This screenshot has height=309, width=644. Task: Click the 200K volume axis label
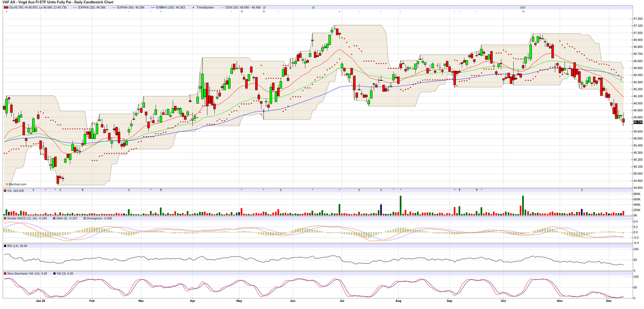coord(637,210)
